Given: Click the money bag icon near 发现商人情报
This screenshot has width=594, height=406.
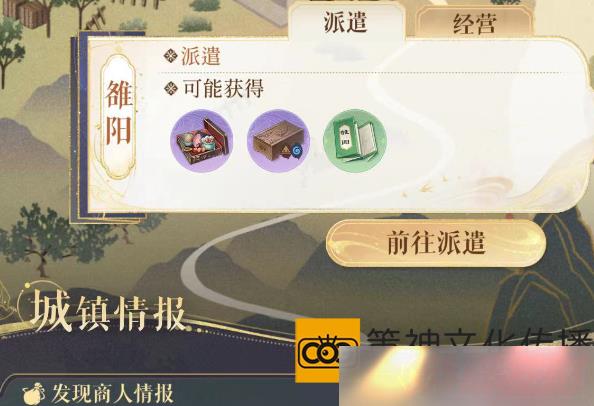Looking at the screenshot, I should pyautogui.click(x=33, y=394).
